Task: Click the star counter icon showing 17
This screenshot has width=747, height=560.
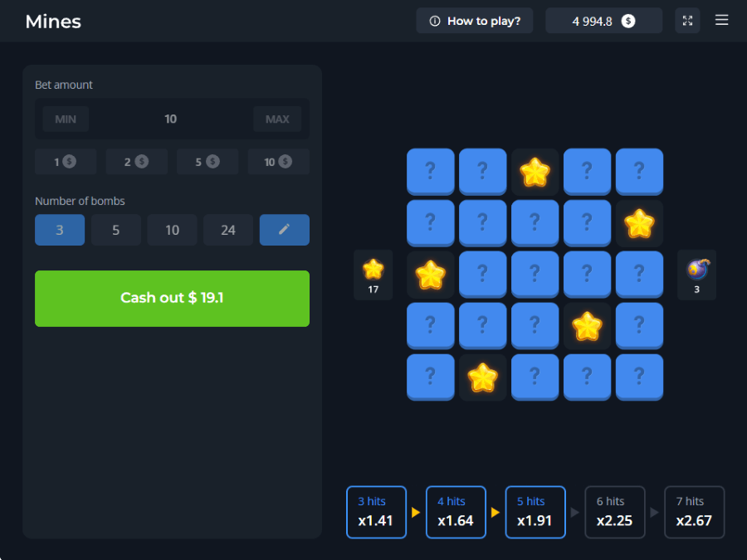Action: 373,269
